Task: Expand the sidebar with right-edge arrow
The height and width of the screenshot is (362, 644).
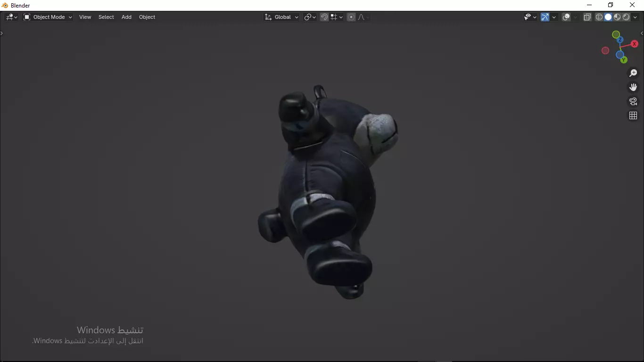Action: pos(642,33)
